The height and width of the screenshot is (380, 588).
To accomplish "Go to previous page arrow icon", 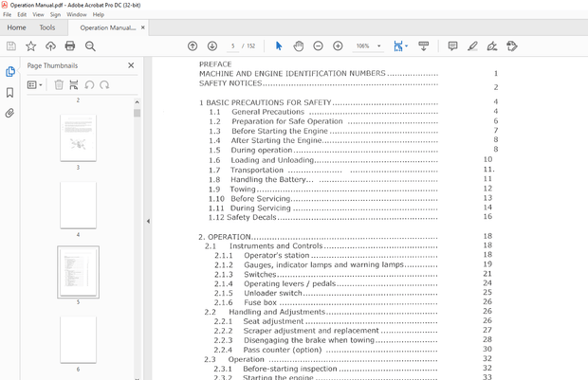I will tap(193, 46).
